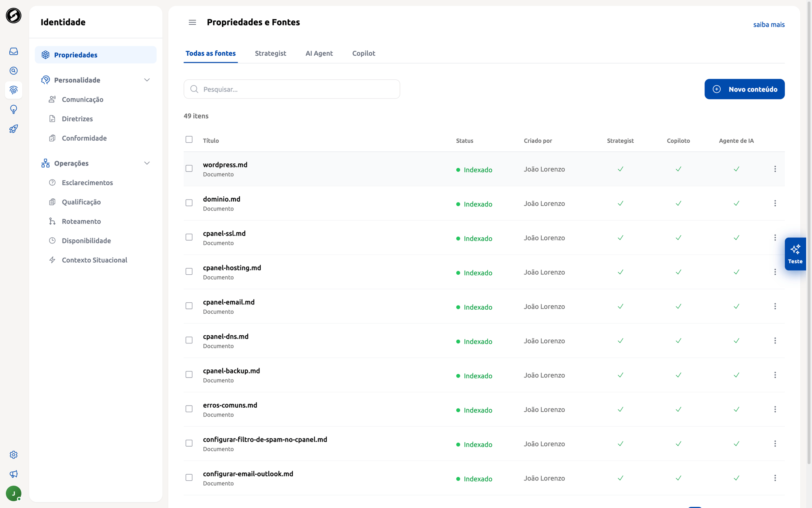Click the Status column header

tap(464, 141)
